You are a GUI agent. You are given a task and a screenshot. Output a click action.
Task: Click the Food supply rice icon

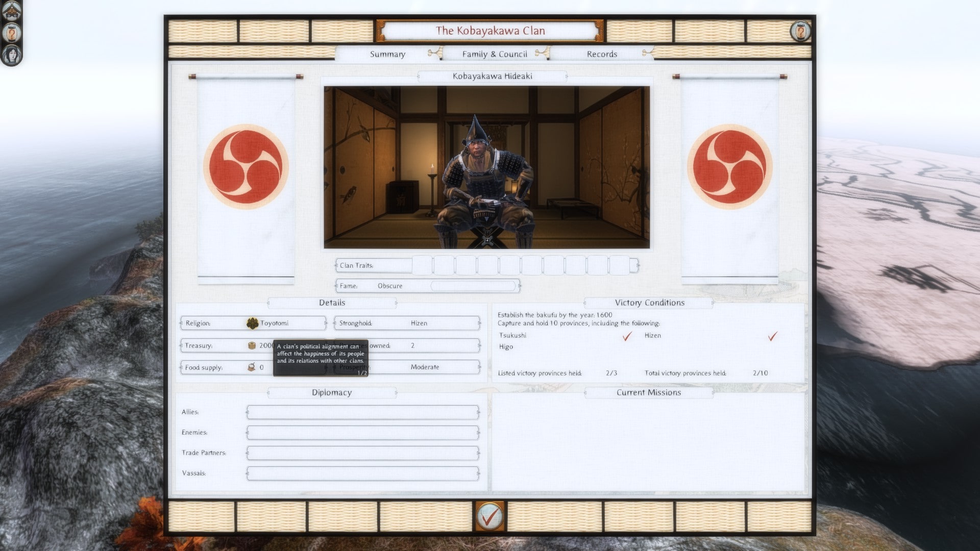coord(251,367)
